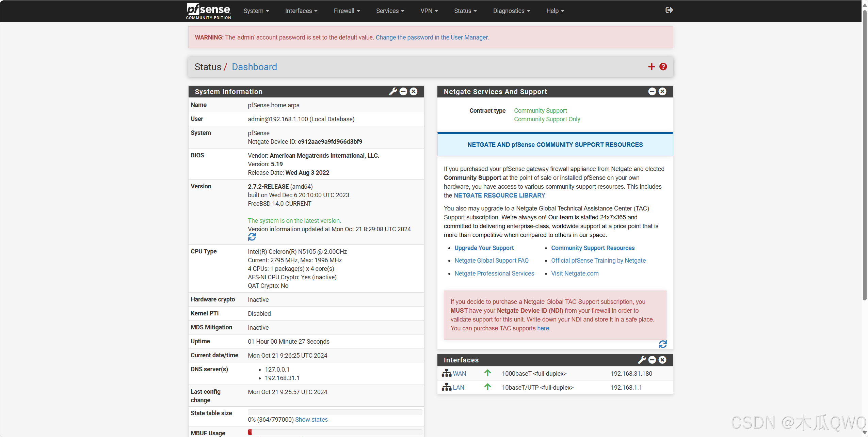Open the Firewall dropdown menu

pyautogui.click(x=347, y=11)
